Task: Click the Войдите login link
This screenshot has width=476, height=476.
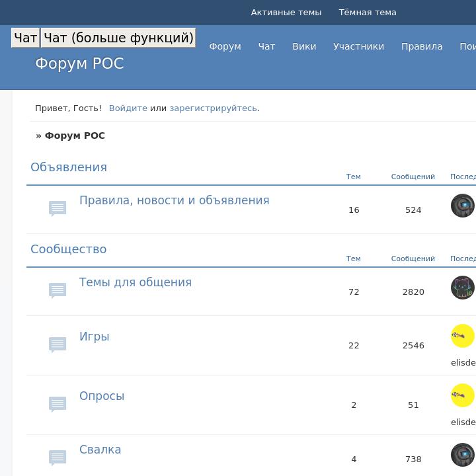Action: (x=128, y=108)
